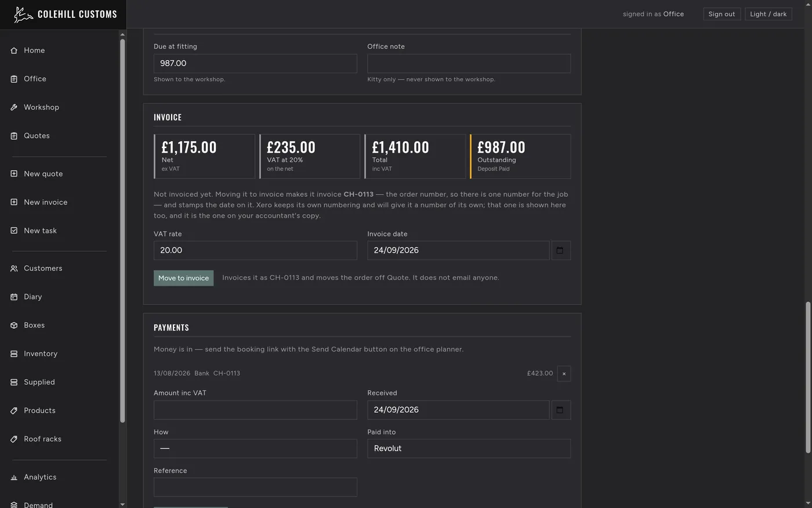Click the Quotes clipboard icon
This screenshot has height=508, width=812.
14,136
